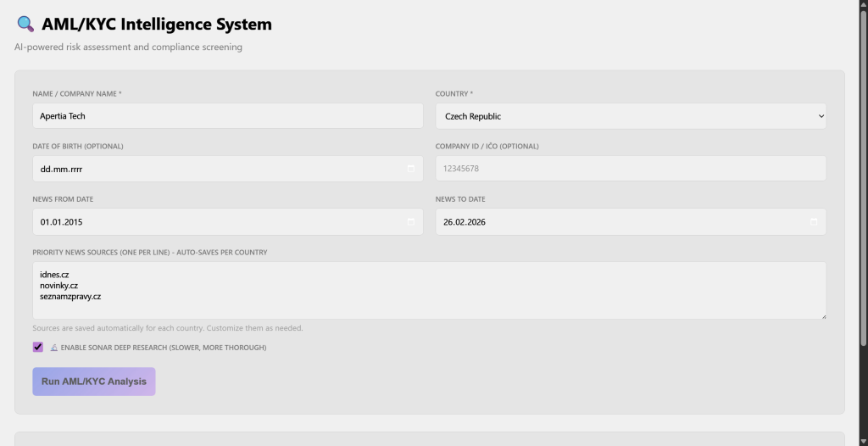The height and width of the screenshot is (446, 868).
Task: Click the page scrollbar down arrow
Action: tap(863, 441)
